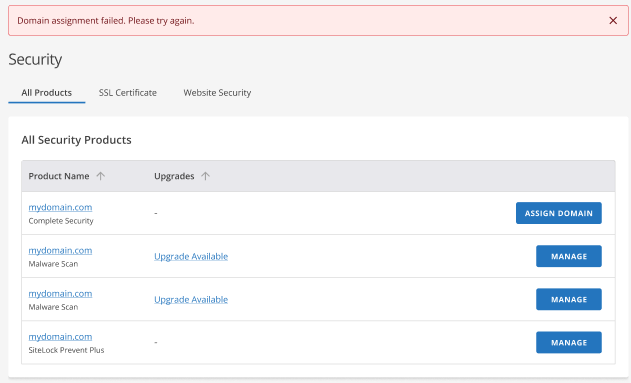
Task: Select the 'Complete Security' label text
Action: (61, 221)
